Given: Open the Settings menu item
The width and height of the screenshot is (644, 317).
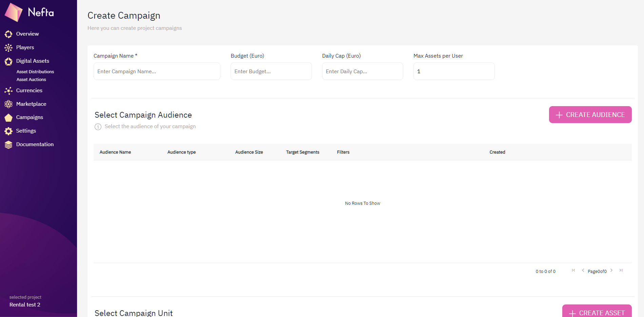Looking at the screenshot, I should (x=26, y=131).
